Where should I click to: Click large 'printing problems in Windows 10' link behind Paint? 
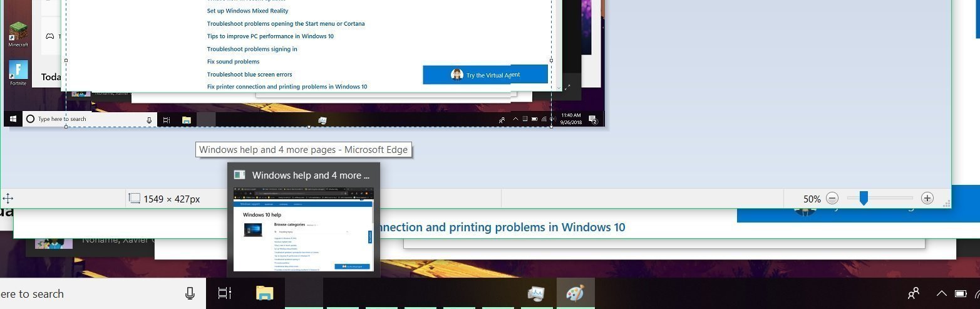pos(500,227)
